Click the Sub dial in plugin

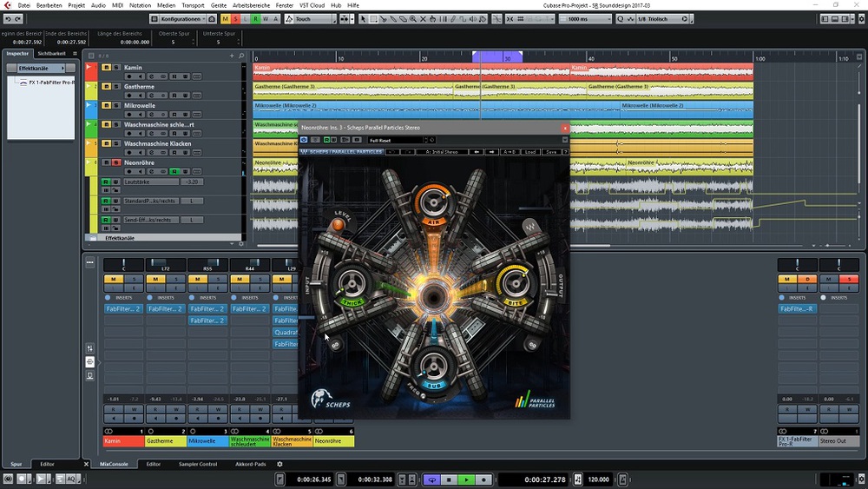(x=433, y=365)
